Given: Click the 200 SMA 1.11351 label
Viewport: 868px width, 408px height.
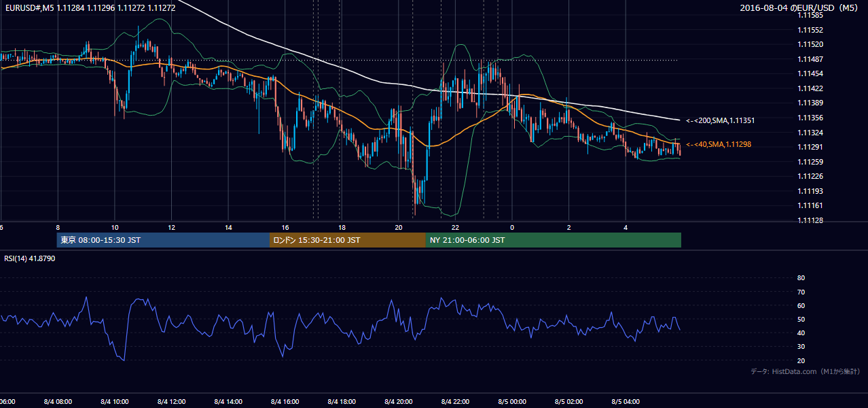Looking at the screenshot, I should [x=721, y=120].
